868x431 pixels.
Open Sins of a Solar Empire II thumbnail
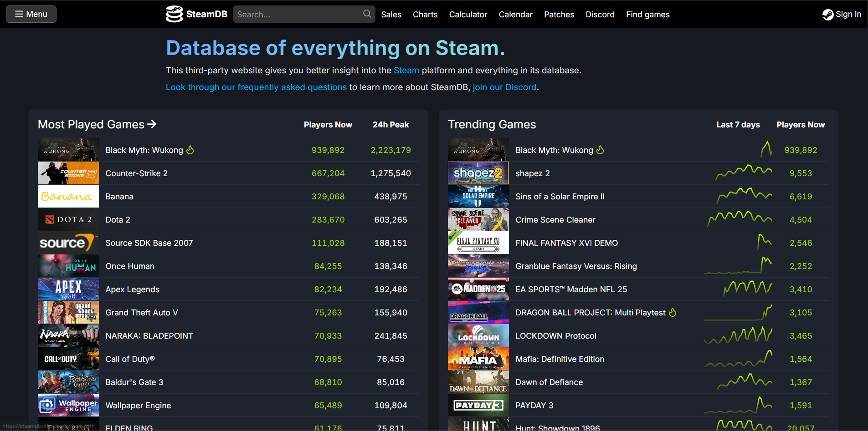[478, 196]
